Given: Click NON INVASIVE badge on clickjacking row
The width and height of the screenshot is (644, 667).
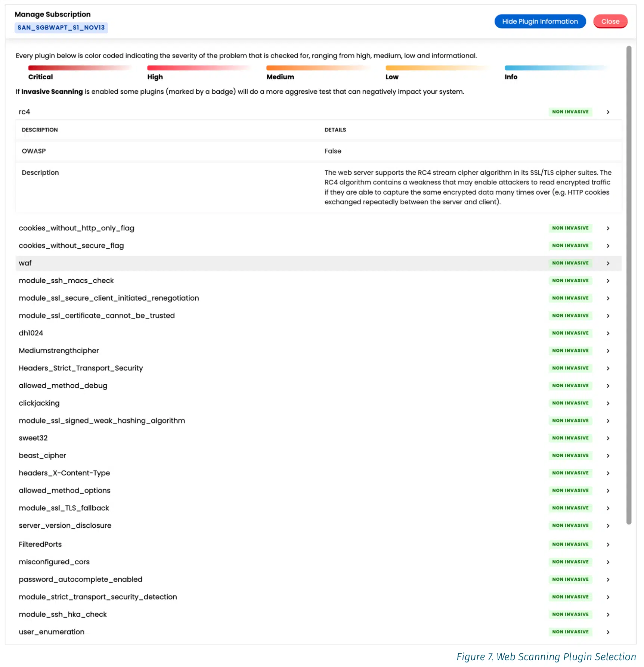Looking at the screenshot, I should tap(570, 403).
